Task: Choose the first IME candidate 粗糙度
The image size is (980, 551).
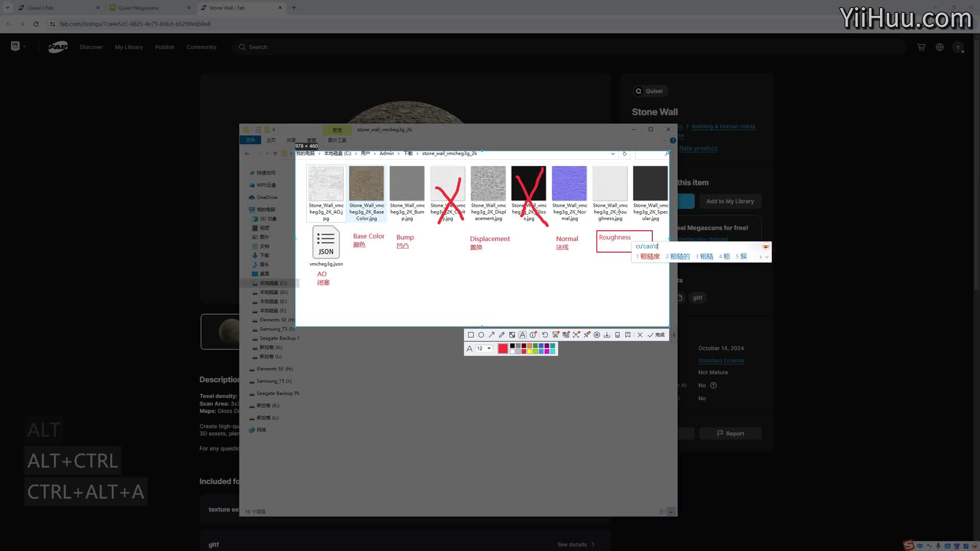Action: coord(649,257)
